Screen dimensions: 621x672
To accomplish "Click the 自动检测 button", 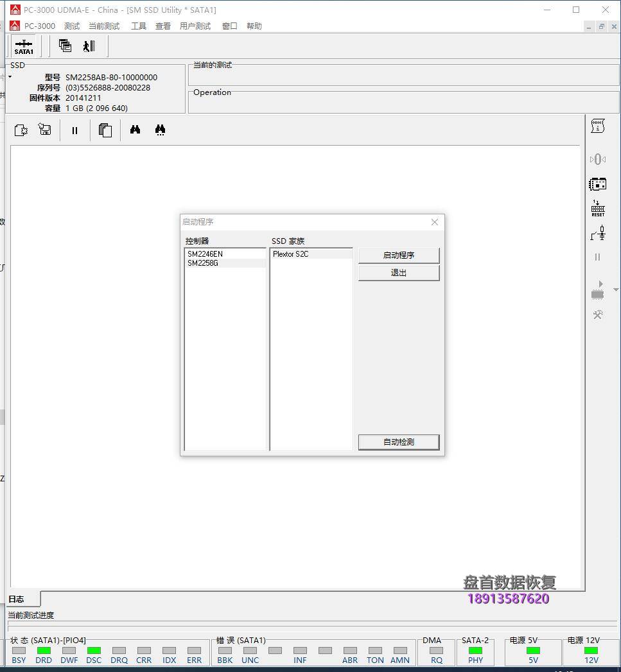I will [399, 442].
